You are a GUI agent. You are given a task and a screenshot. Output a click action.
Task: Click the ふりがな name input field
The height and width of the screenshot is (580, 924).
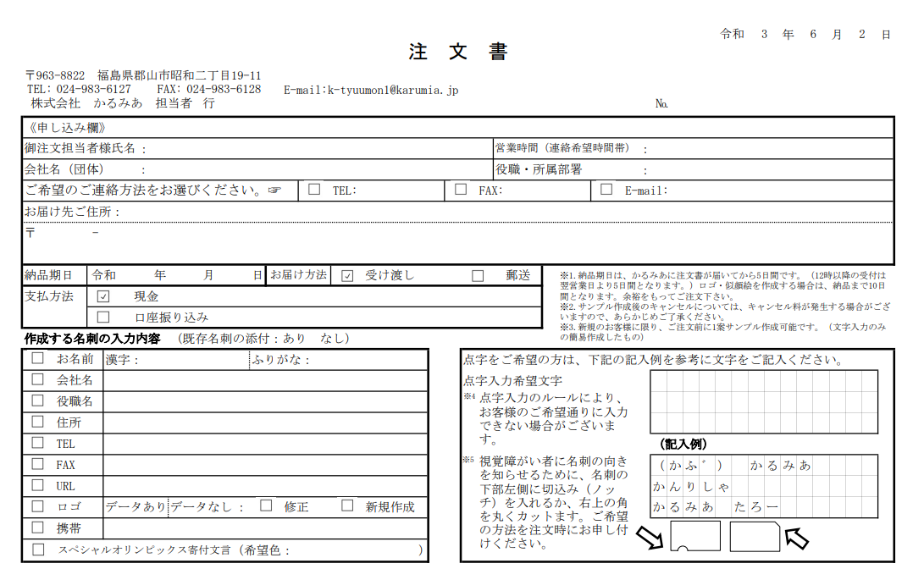[368, 360]
